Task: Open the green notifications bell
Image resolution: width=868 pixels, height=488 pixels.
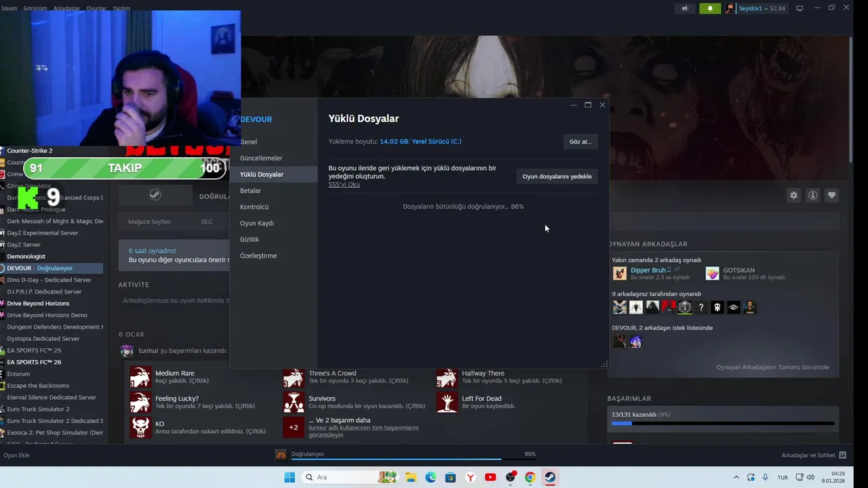Action: click(710, 8)
